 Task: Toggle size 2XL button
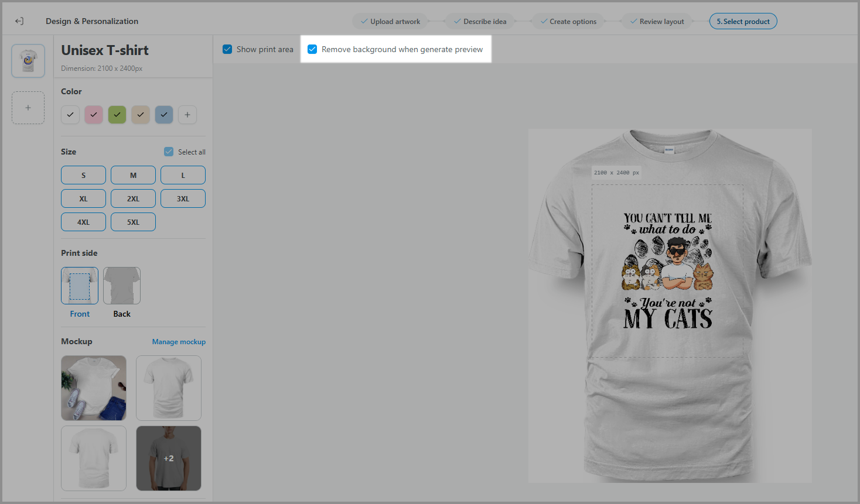coord(134,198)
